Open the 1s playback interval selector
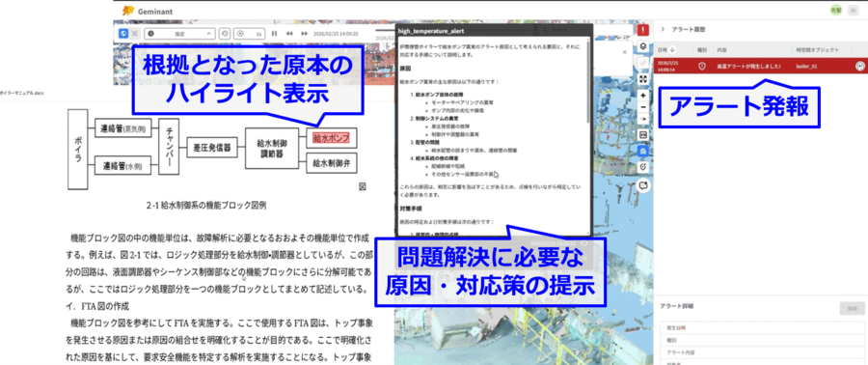This screenshot has height=365, width=868. pyautogui.click(x=250, y=34)
